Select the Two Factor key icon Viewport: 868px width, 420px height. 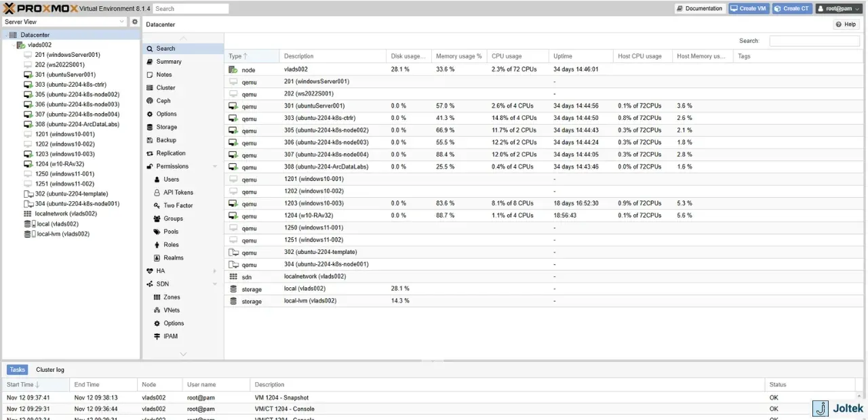(x=157, y=205)
